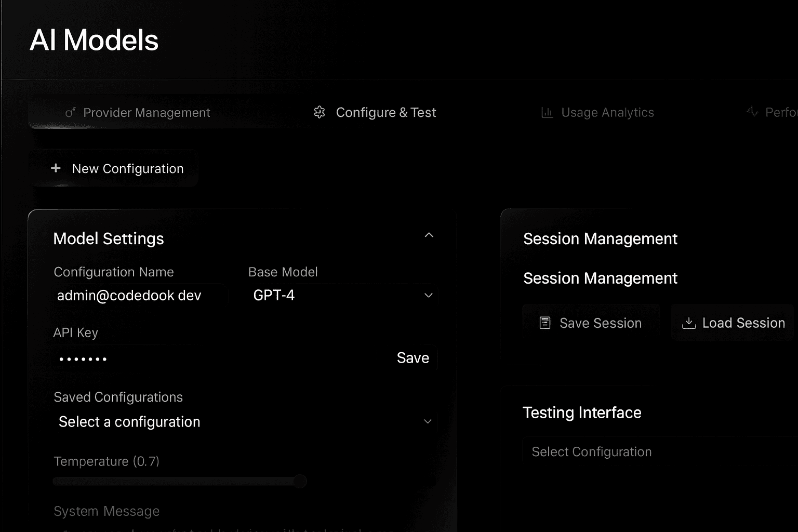Select the Configure & Test tab
The image size is (798, 532).
386,112
